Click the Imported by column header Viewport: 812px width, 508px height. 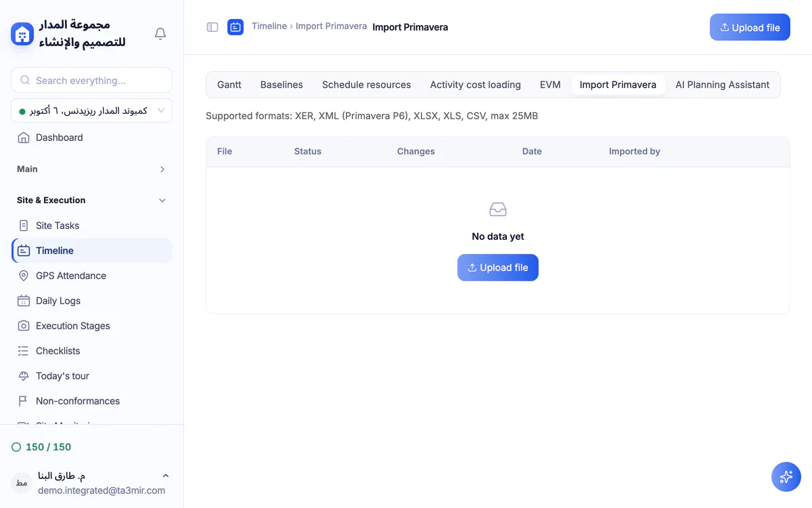[635, 151]
